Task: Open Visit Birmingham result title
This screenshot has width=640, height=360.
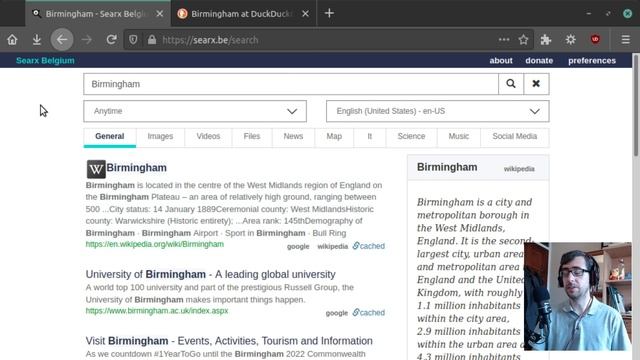Action: pyautogui.click(x=229, y=341)
